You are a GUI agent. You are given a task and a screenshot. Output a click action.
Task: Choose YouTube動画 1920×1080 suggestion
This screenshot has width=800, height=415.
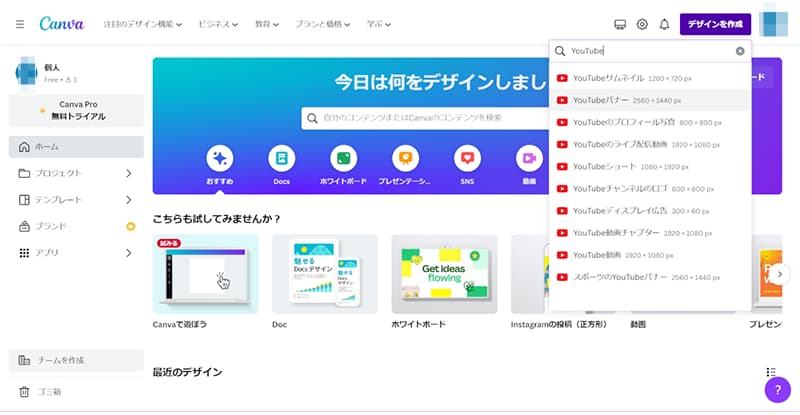(x=650, y=255)
